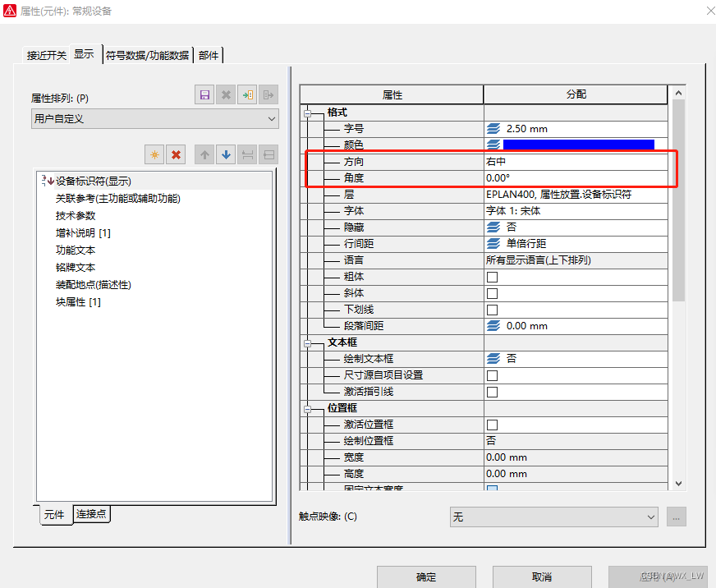Click the 确定 button
Screen dimensions: 716x588
(x=426, y=577)
